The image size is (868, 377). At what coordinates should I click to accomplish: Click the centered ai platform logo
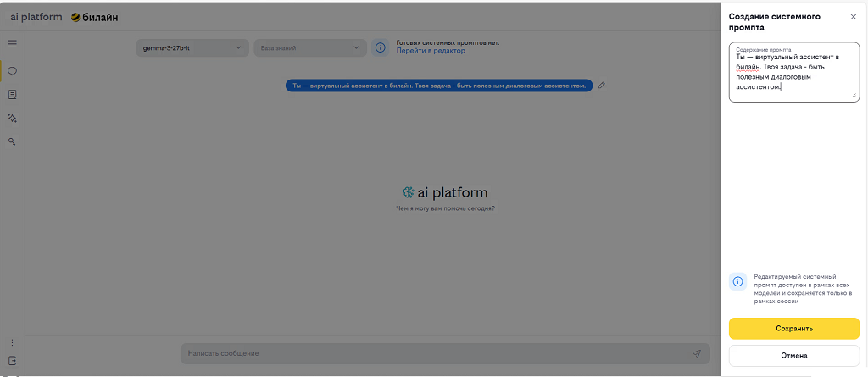click(x=445, y=192)
